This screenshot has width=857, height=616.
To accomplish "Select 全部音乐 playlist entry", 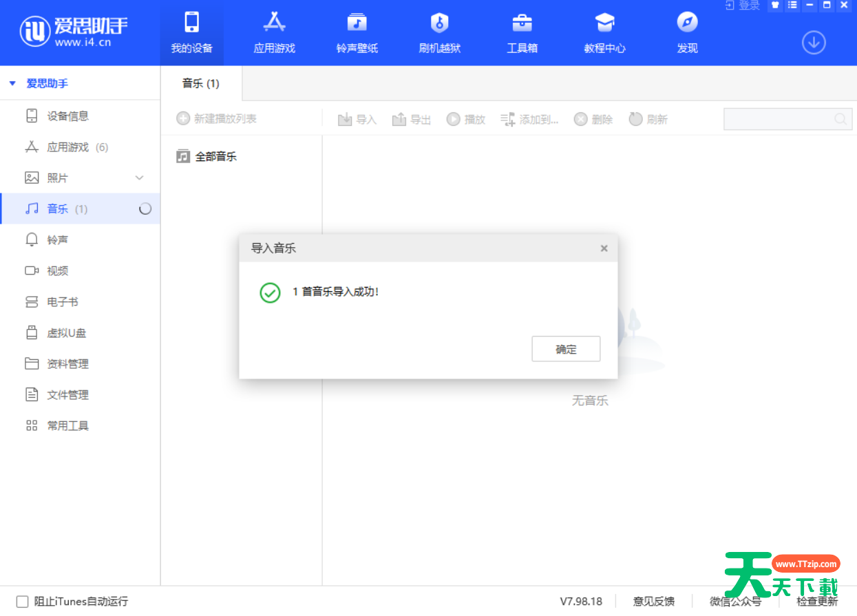I will coord(215,157).
